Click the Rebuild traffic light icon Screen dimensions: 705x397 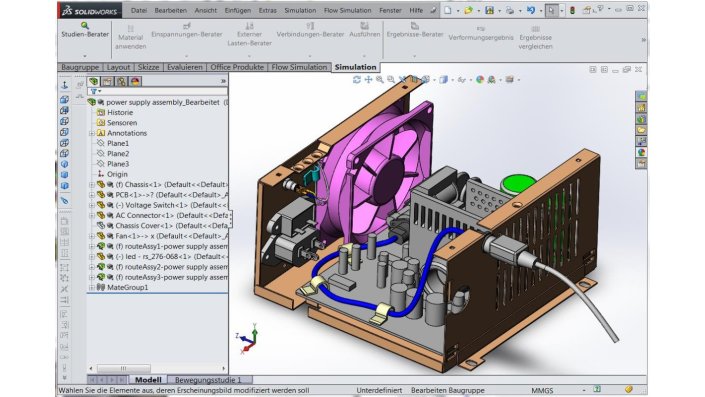(572, 10)
